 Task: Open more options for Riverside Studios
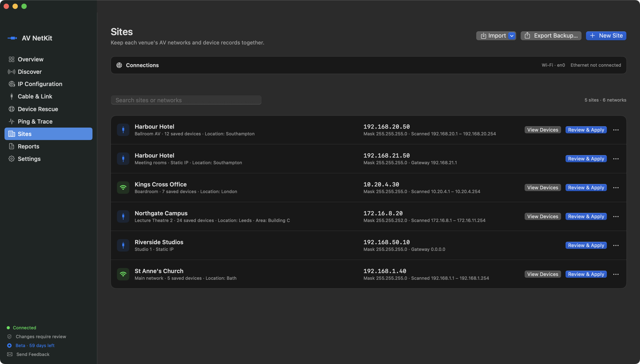tap(616, 245)
